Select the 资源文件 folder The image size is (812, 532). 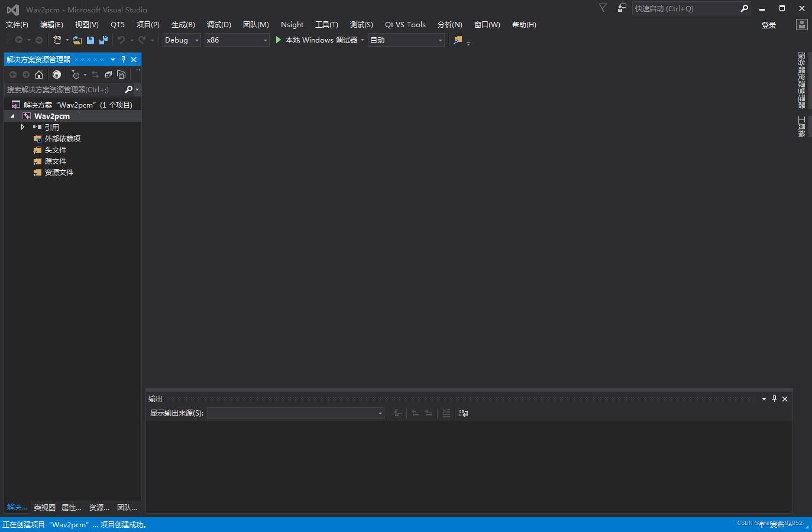tap(59, 173)
